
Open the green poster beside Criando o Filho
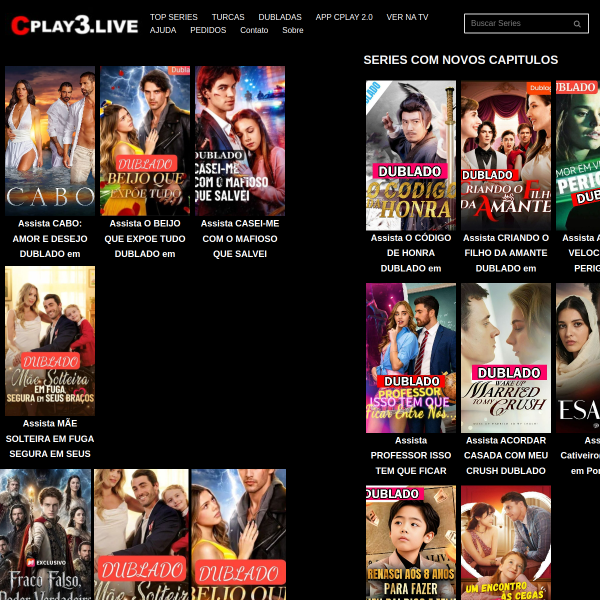578,155
